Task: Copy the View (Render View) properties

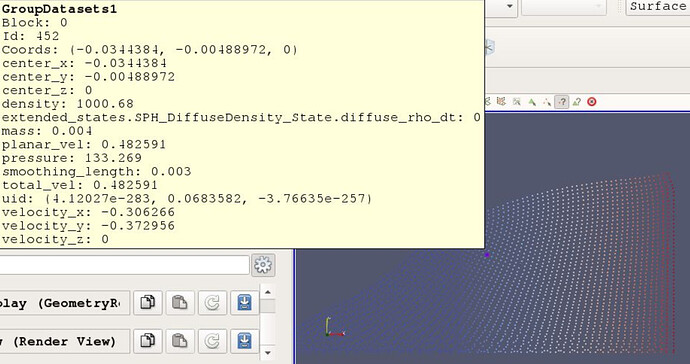Action: tap(147, 341)
